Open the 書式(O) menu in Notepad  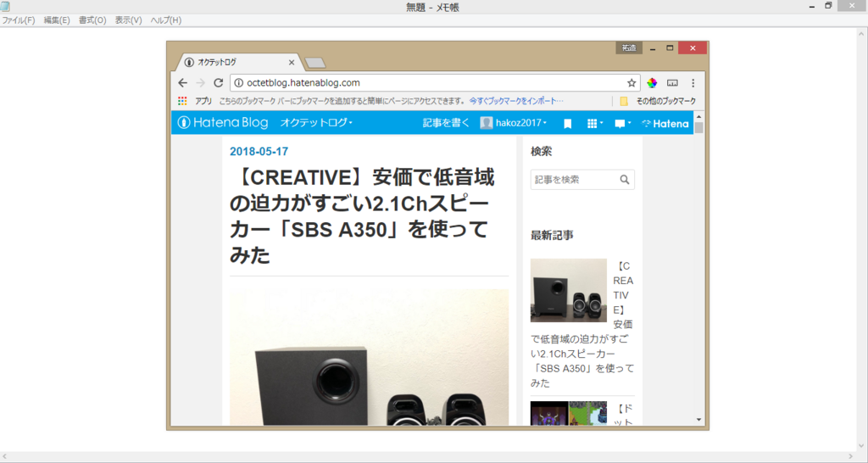coord(92,20)
